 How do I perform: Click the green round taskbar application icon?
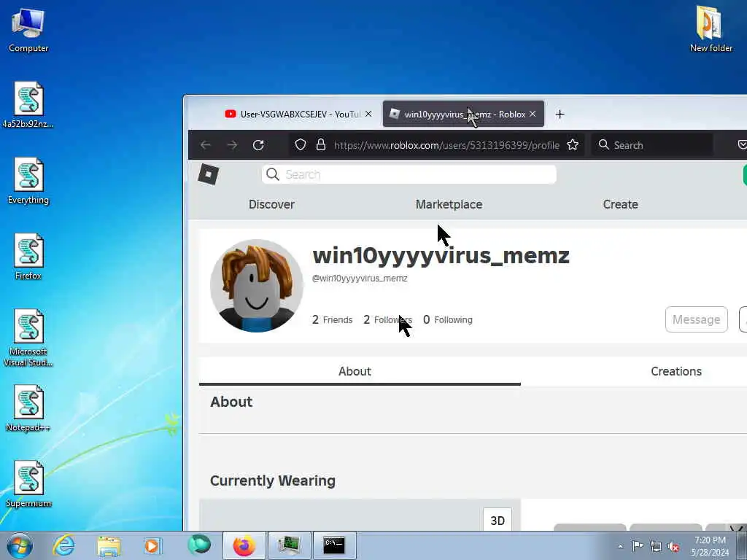pyautogui.click(x=198, y=544)
